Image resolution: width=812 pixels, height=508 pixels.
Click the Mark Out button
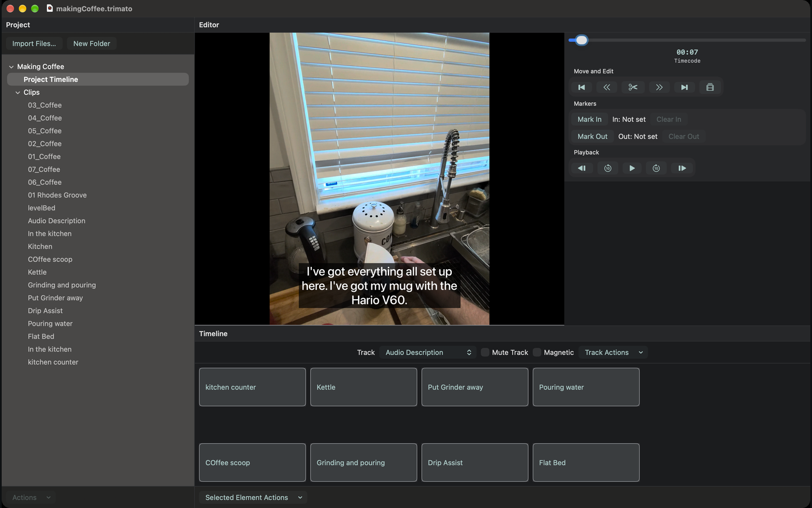tap(593, 137)
